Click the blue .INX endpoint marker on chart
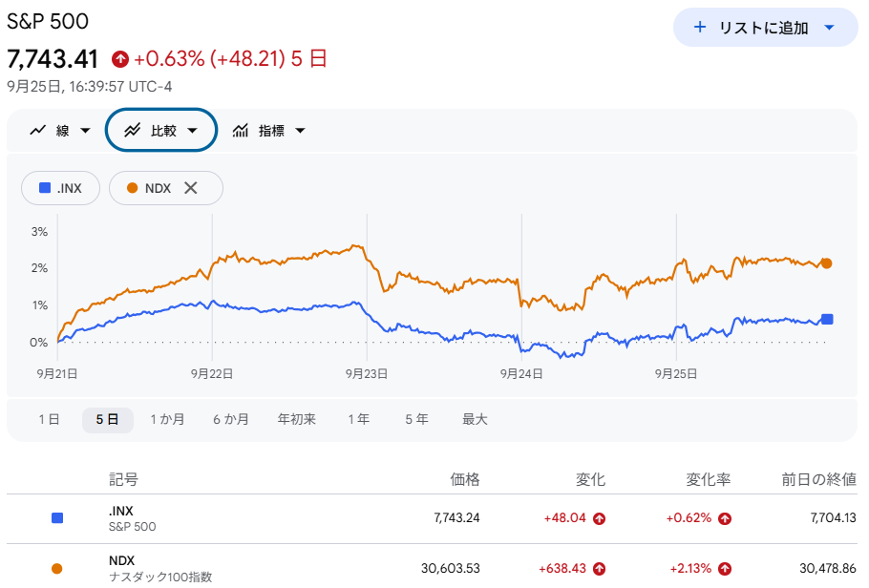 click(827, 319)
